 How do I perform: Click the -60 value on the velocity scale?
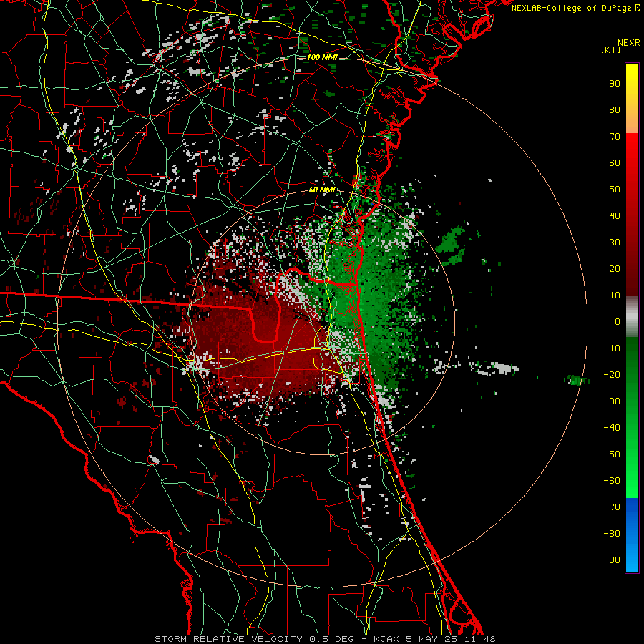[612, 481]
